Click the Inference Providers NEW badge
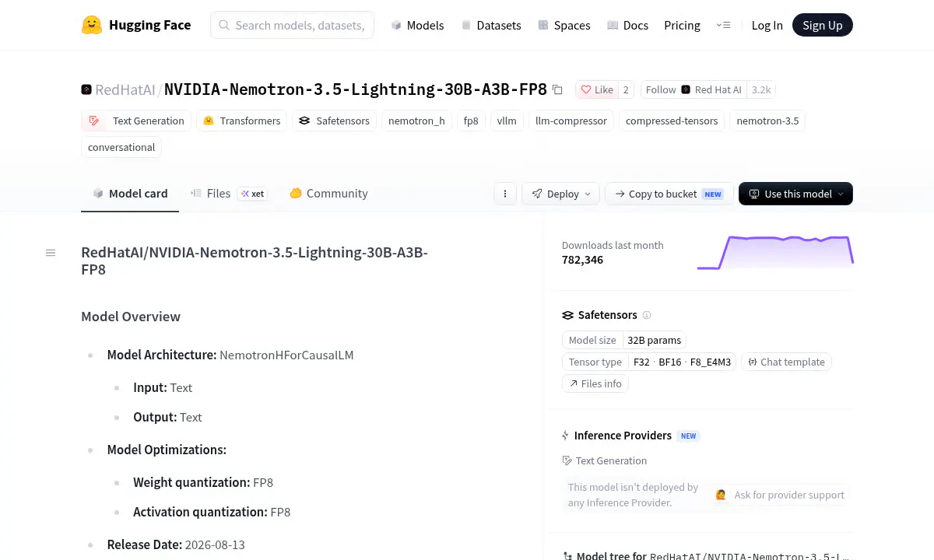The width and height of the screenshot is (934, 560). [x=689, y=436]
